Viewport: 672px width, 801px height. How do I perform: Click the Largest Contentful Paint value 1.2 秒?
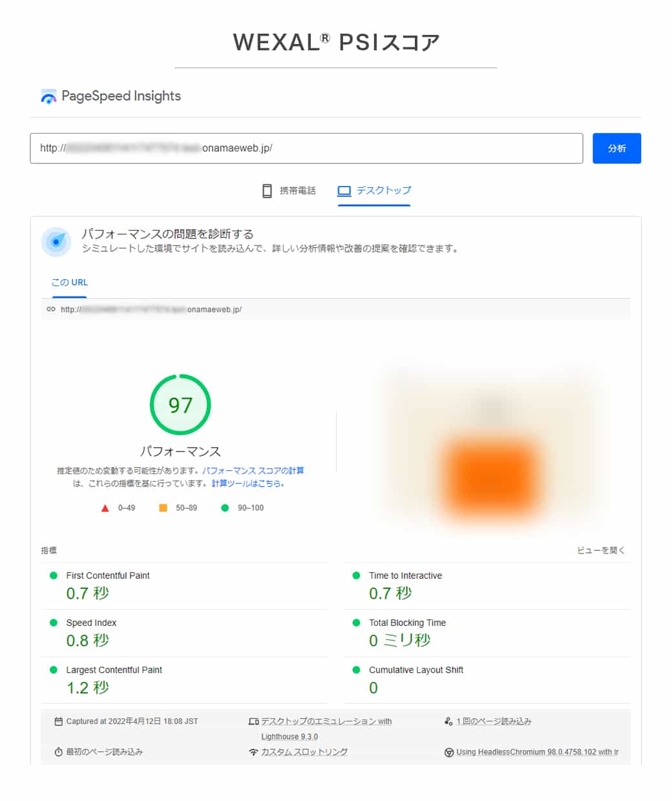pyautogui.click(x=88, y=687)
